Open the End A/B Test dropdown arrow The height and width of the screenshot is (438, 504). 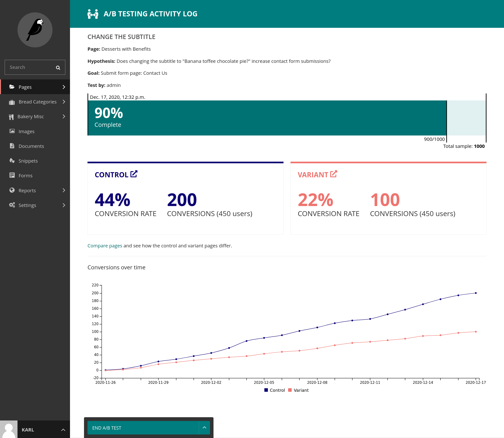point(205,428)
